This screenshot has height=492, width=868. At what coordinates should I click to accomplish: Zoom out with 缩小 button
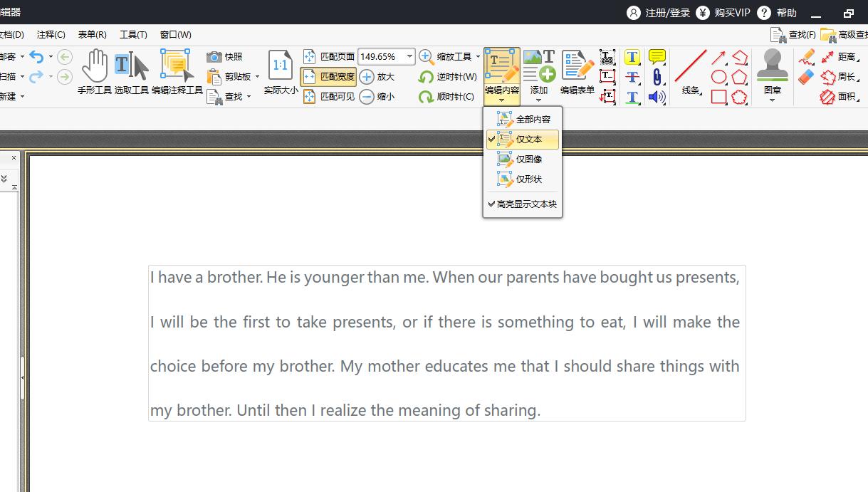click(377, 97)
